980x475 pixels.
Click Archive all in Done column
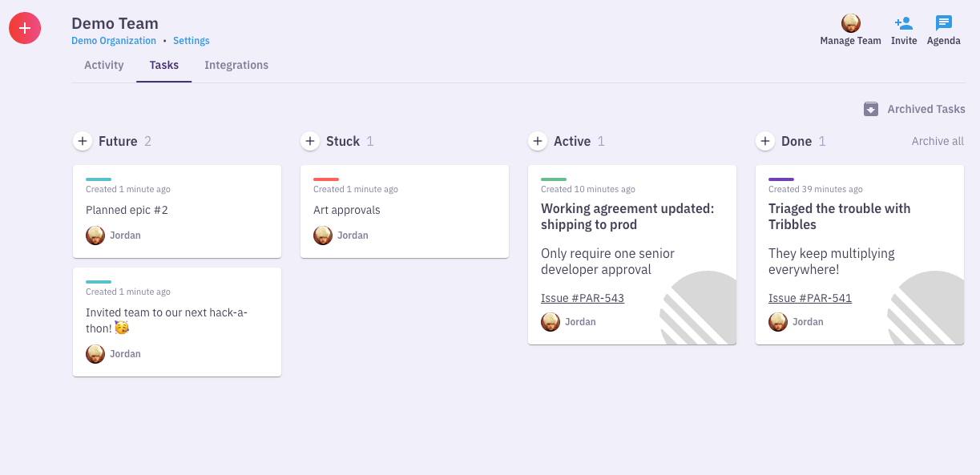938,141
